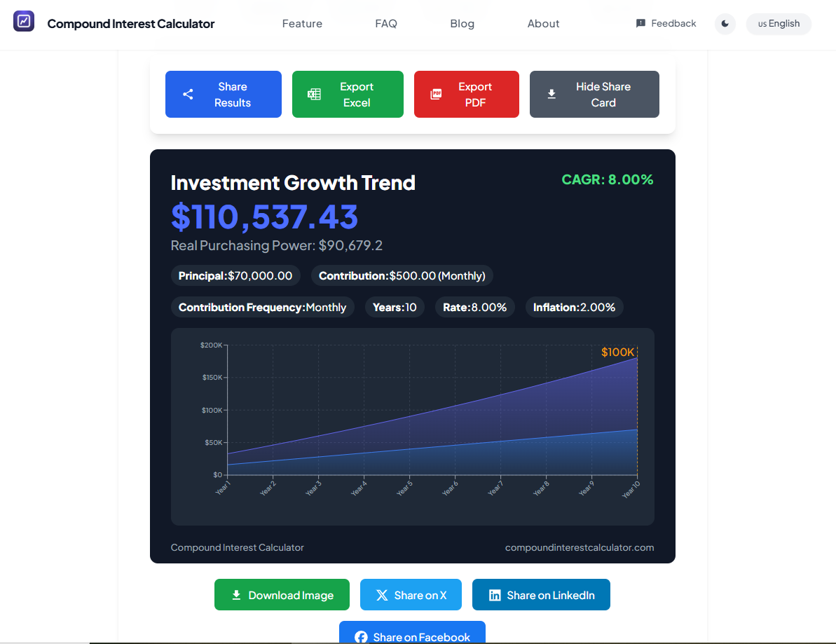Navigate to the Blog section

(x=462, y=23)
